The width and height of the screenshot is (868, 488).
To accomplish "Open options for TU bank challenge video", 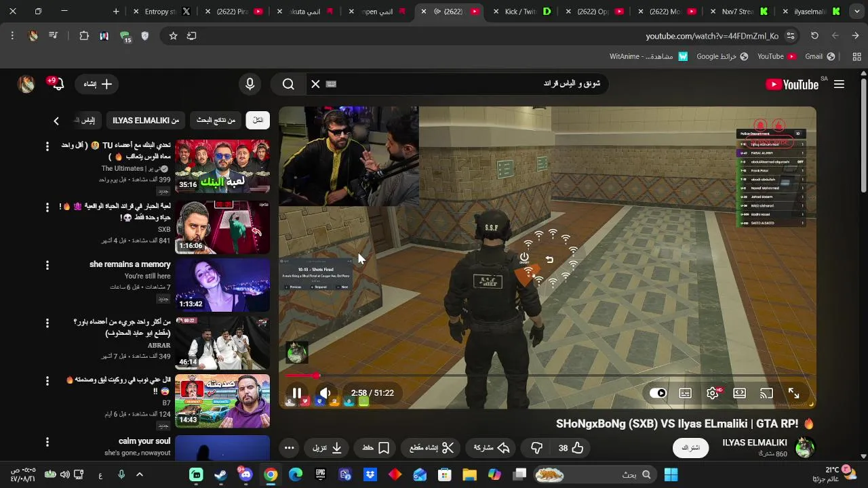I will click(x=47, y=146).
